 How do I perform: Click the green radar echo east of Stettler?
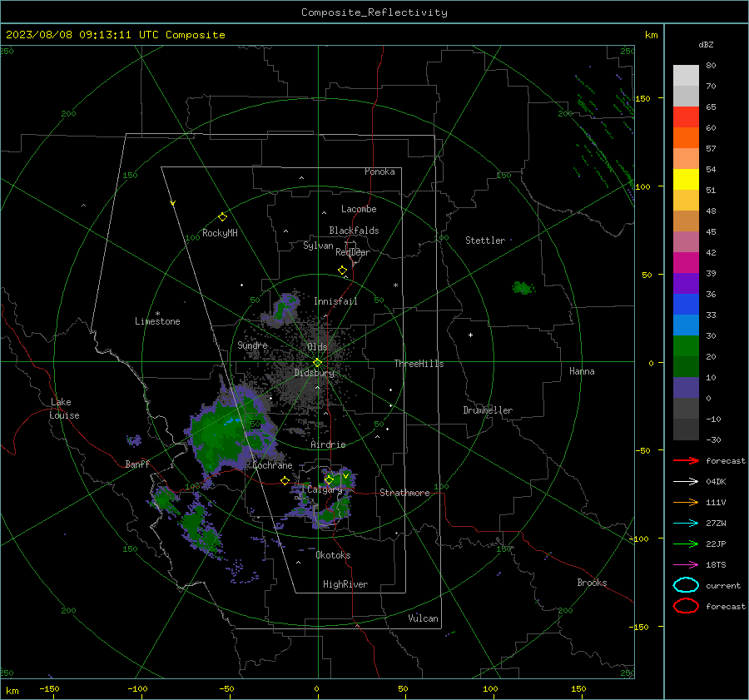(x=523, y=288)
